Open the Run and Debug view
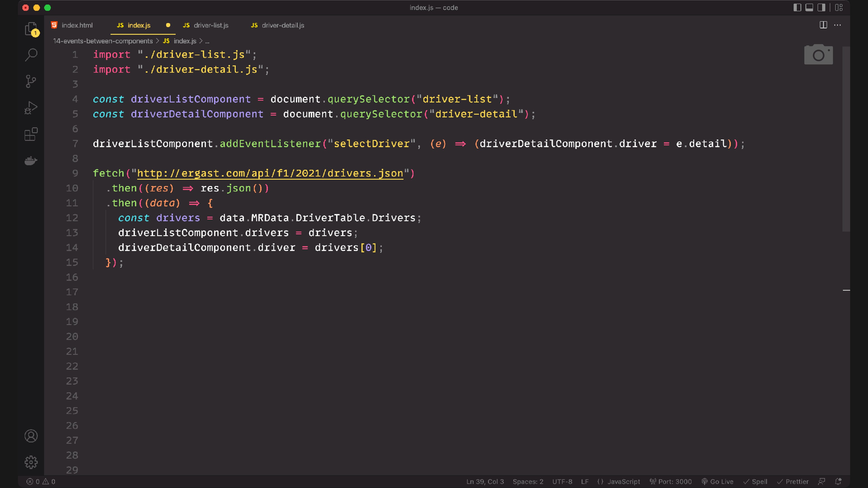 click(x=31, y=108)
